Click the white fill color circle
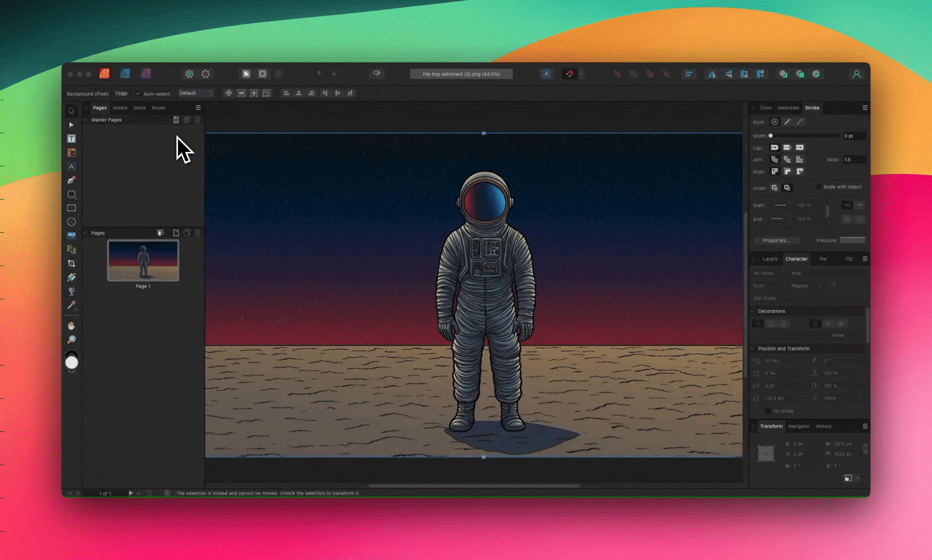932x560 pixels. pyautogui.click(x=72, y=363)
